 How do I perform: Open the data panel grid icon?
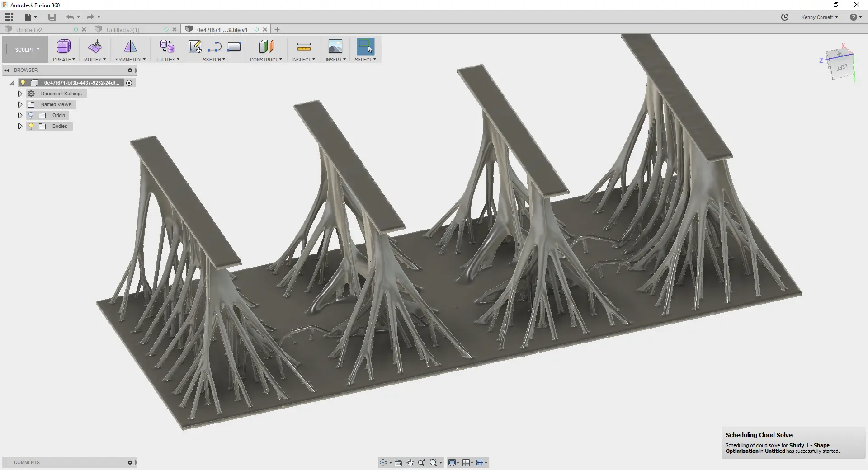[9, 17]
